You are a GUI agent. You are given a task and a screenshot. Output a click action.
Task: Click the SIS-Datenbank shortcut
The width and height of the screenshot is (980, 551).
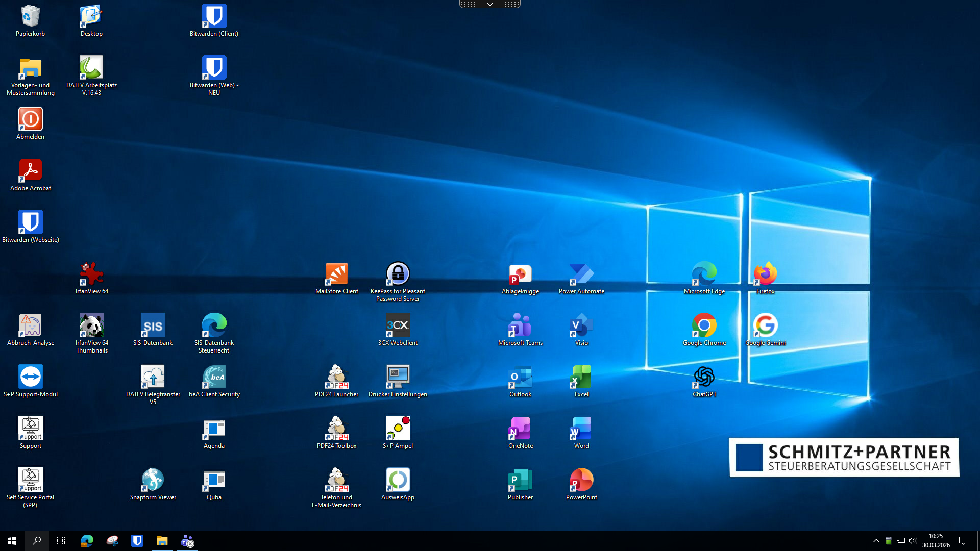click(153, 326)
